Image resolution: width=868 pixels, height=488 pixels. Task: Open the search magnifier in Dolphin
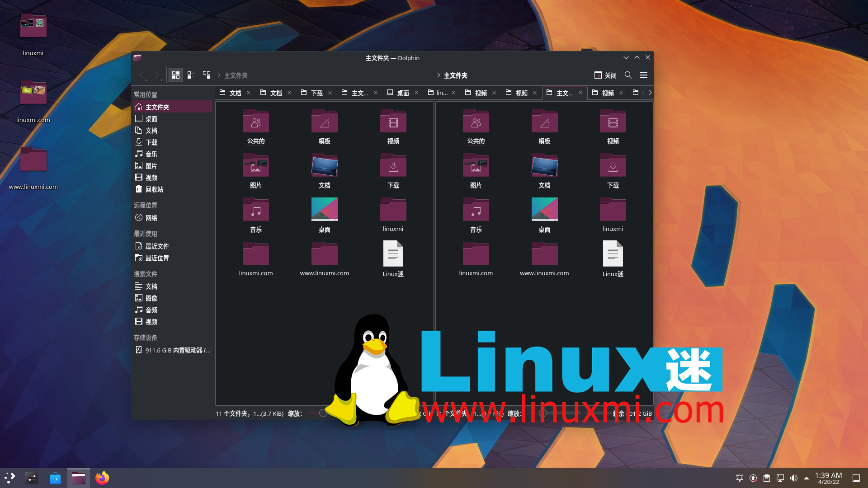tap(628, 75)
